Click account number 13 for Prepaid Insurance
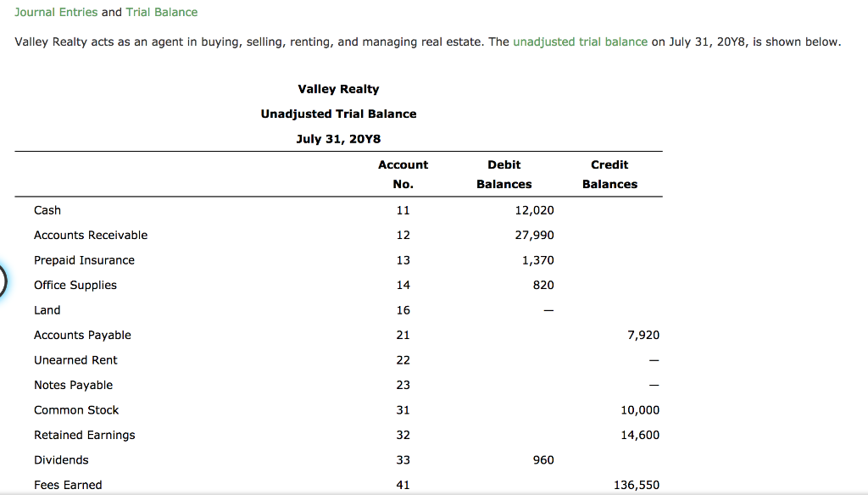This screenshot has height=495, width=868. (403, 260)
